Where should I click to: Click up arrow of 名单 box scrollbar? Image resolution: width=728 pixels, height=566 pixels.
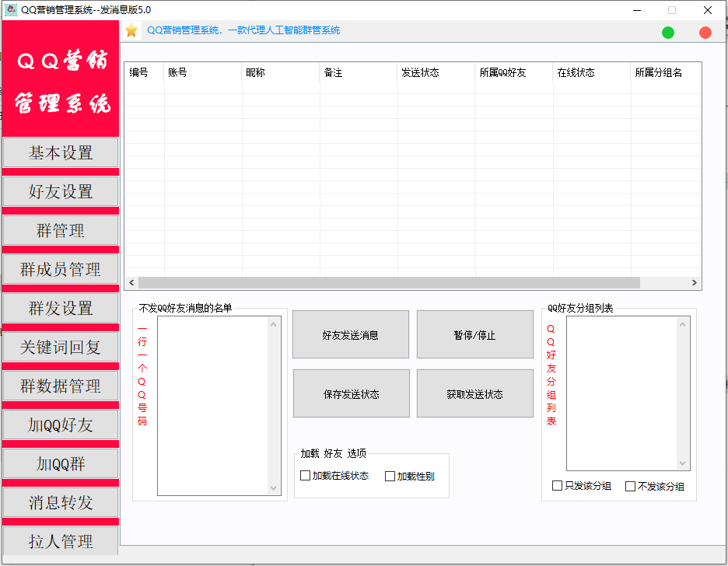(x=274, y=324)
